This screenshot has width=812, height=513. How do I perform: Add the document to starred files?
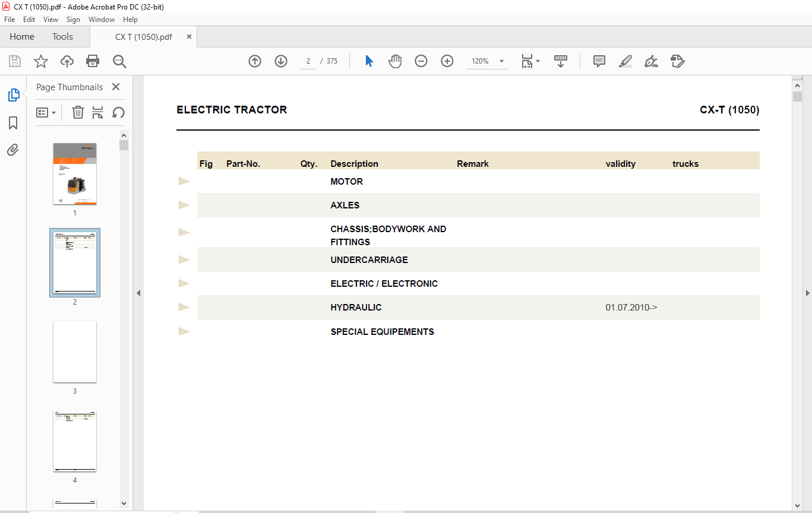click(40, 61)
